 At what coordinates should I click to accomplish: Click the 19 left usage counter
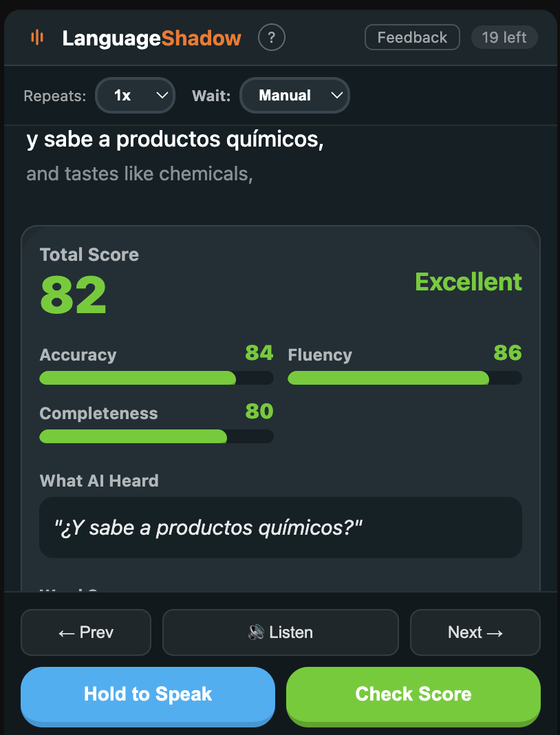click(x=504, y=37)
